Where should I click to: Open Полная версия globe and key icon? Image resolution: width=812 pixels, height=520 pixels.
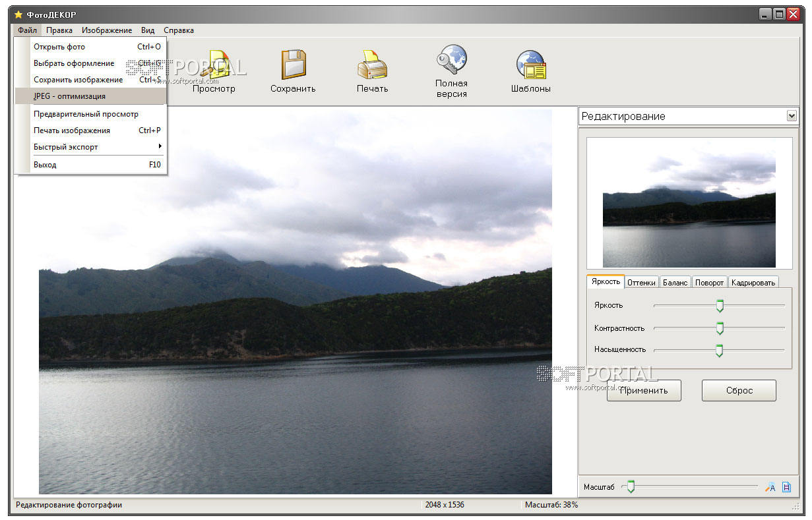[451, 61]
